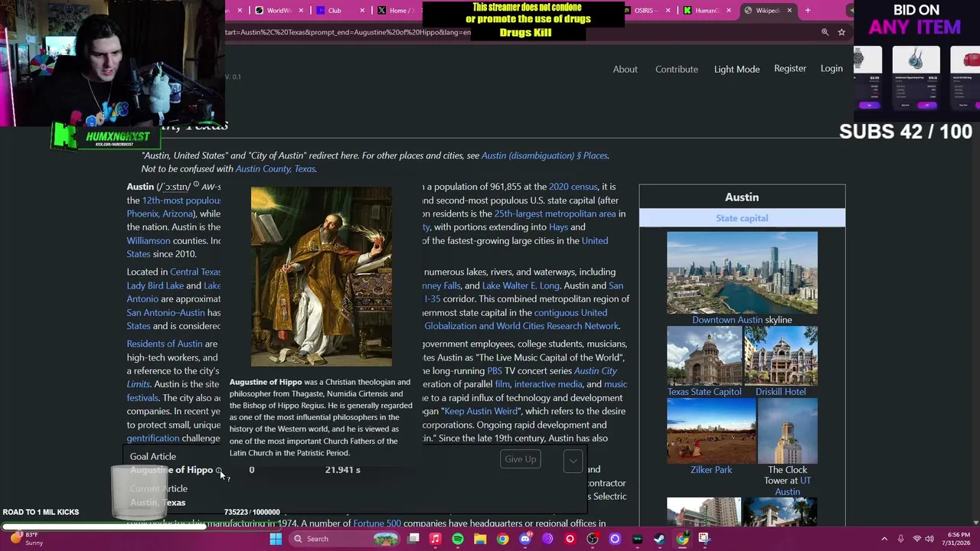This screenshot has height=551, width=980.
Task: Click the info icon next to Augustine of Hippo
Action: [219, 471]
